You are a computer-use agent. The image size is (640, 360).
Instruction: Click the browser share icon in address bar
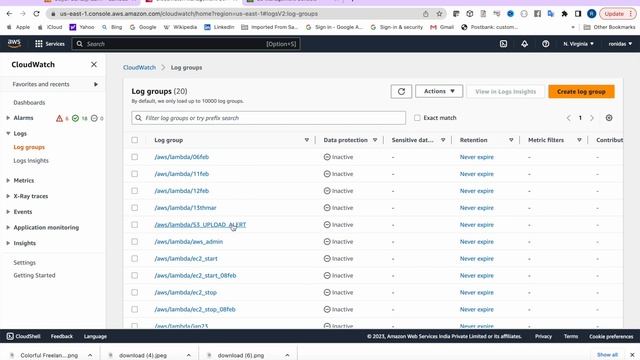click(x=426, y=13)
